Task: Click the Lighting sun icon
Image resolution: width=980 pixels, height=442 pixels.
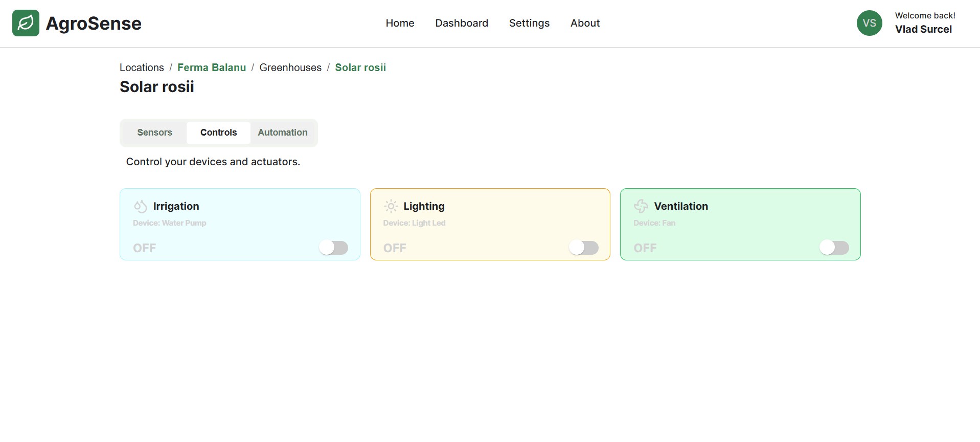Action: (x=391, y=206)
